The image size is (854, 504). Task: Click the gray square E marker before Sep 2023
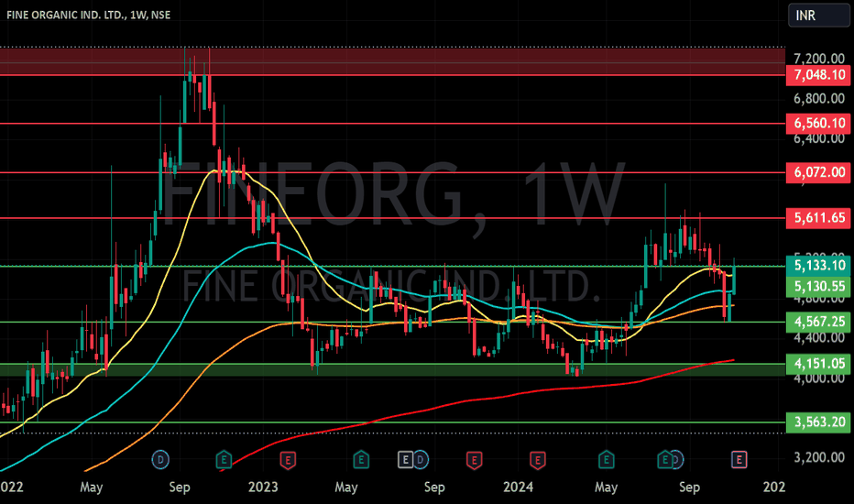coord(405,460)
